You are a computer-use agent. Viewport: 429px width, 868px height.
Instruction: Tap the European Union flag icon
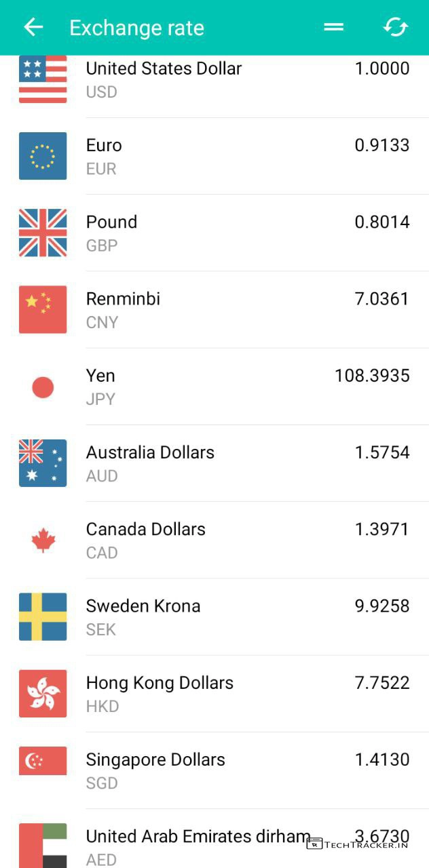[x=43, y=156]
